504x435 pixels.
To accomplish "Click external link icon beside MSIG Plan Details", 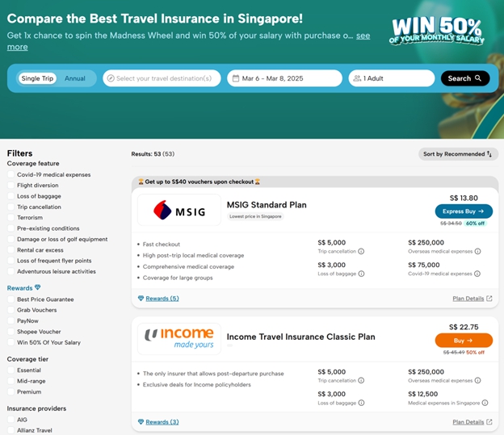I will pyautogui.click(x=489, y=299).
